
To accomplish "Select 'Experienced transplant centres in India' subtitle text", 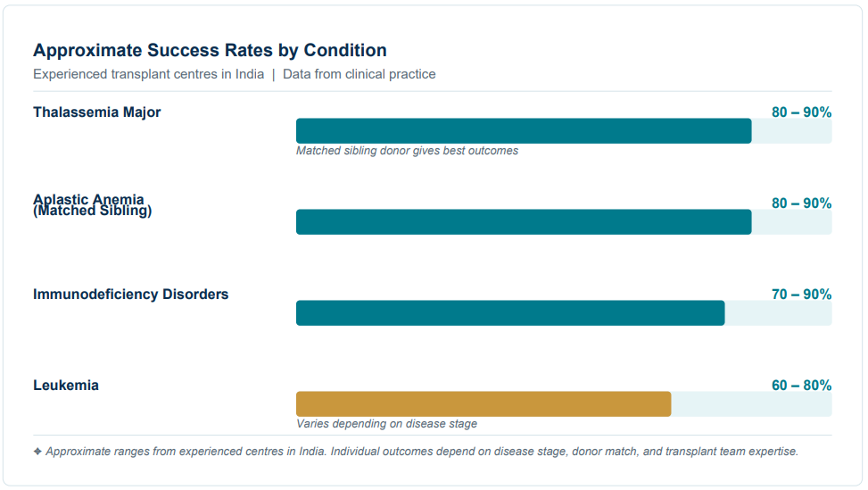I will point(148,74).
